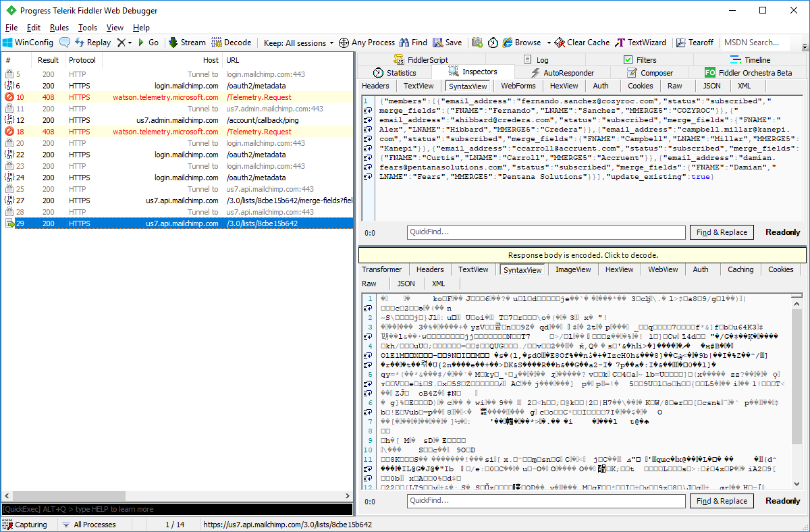Click the request Find & Replace button

722,232
